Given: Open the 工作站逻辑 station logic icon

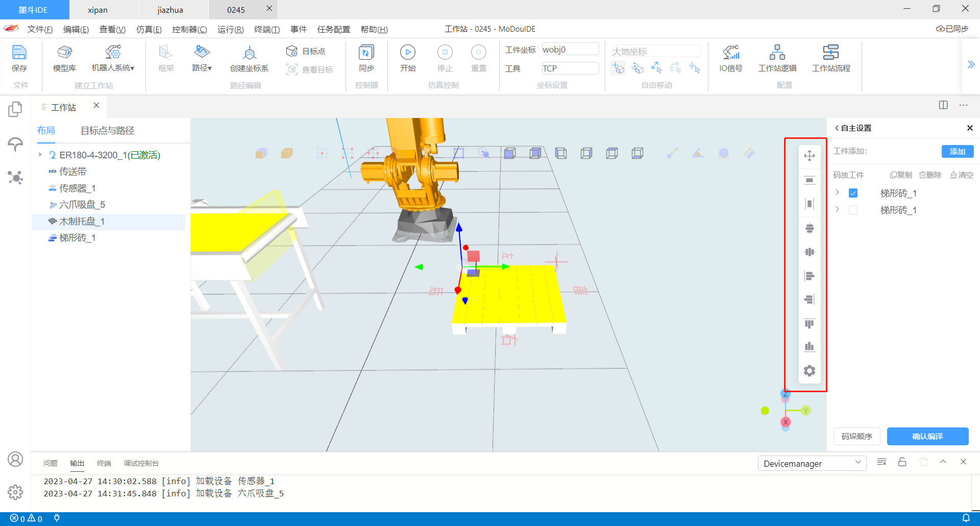Looking at the screenshot, I should pos(777,58).
